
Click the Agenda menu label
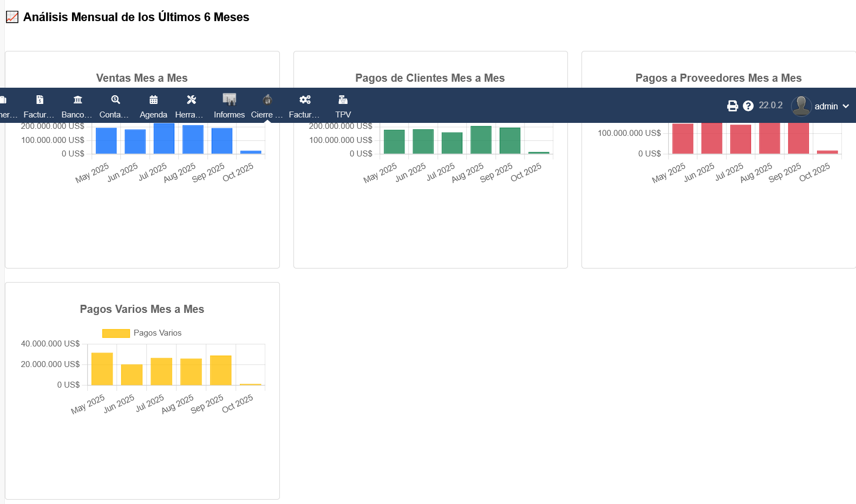[x=153, y=115]
